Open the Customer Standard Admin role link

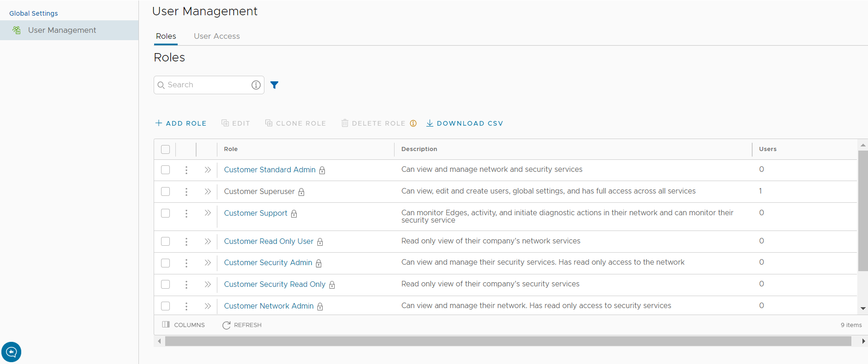[270, 170]
